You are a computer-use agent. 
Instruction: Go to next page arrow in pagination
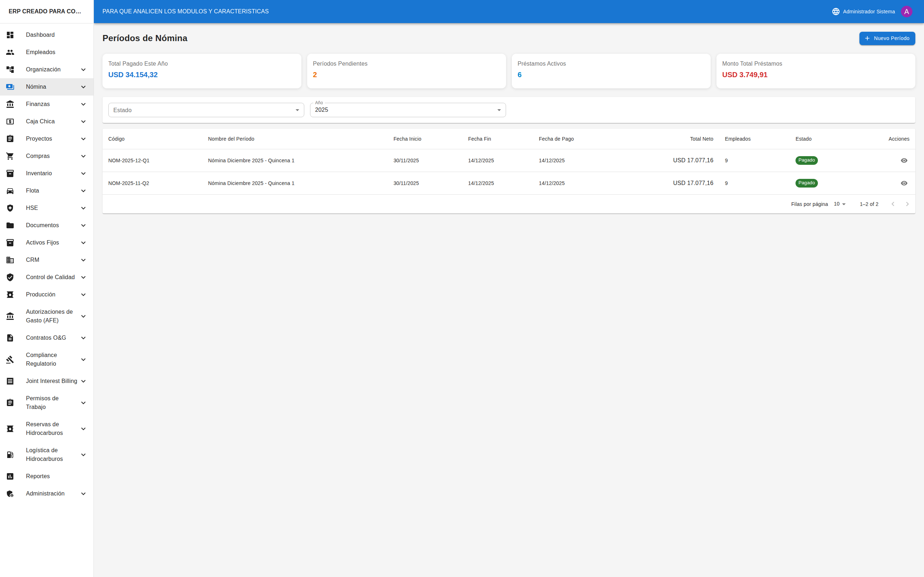pyautogui.click(x=907, y=204)
